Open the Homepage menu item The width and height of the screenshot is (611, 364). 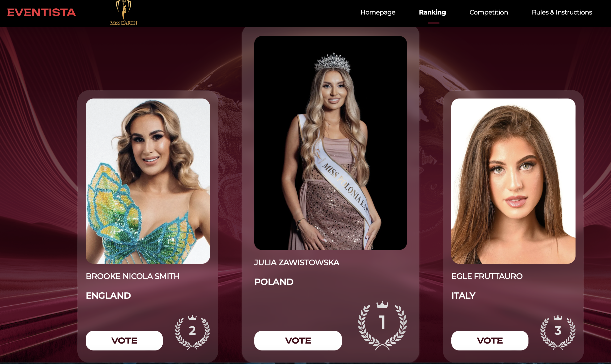[x=378, y=12]
